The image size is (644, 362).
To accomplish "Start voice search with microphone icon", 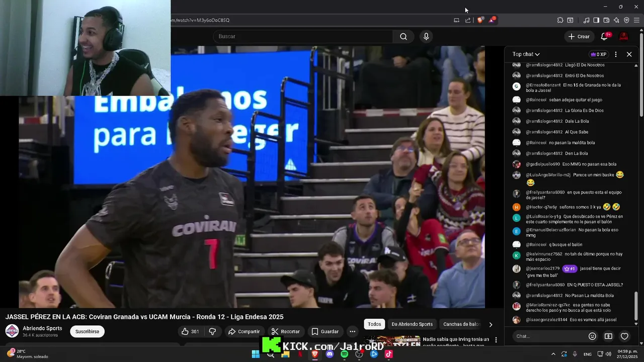I will coord(426,36).
